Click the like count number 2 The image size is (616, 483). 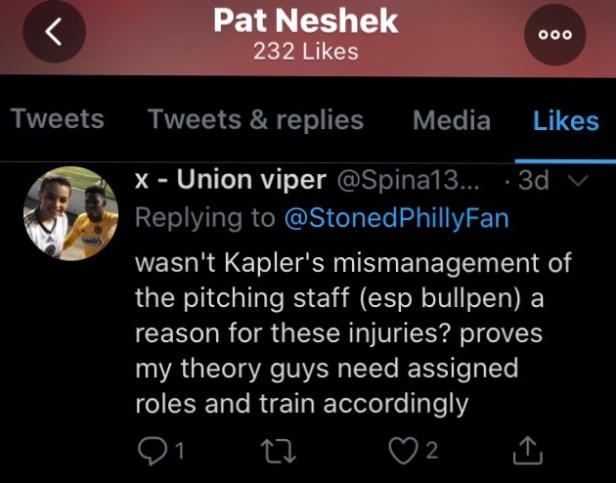point(432,452)
